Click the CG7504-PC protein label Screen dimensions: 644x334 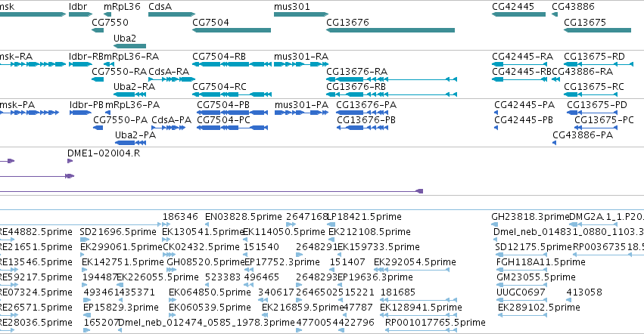click(224, 120)
